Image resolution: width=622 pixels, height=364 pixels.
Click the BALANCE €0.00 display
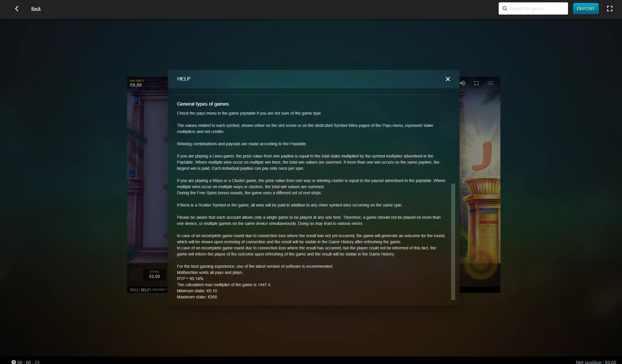[137, 83]
